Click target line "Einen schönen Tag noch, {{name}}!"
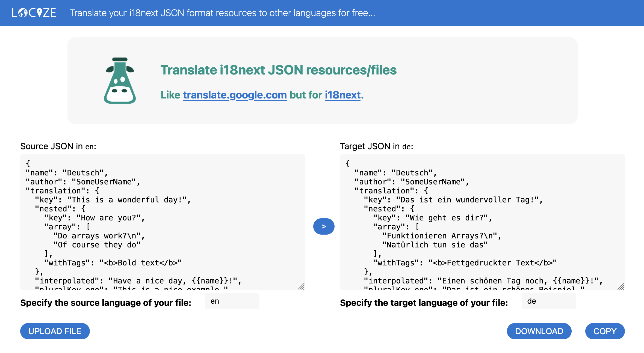This screenshot has width=644, height=353. tap(483, 281)
